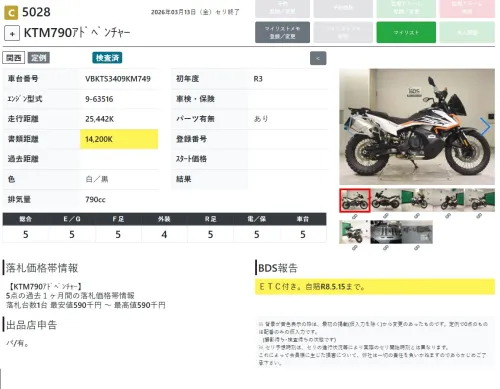Open the link icon under the fifth thumbnail
The image size is (500, 389).
(x=479, y=216)
